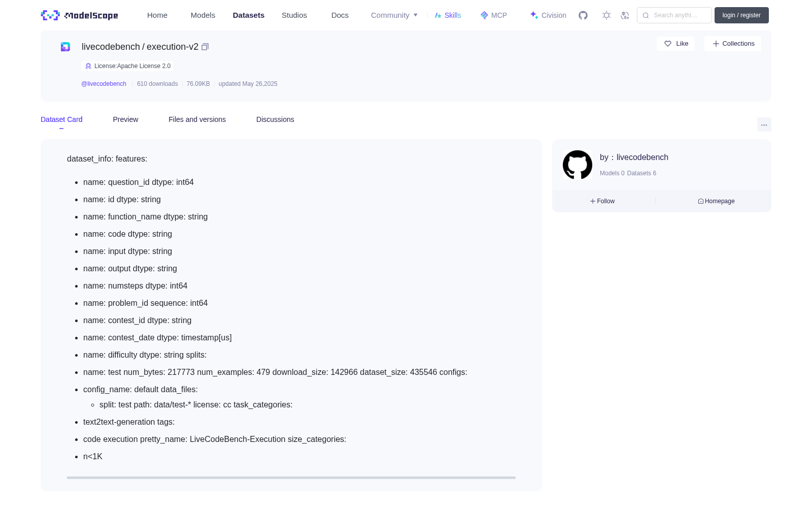
Task: Click 'text2text-generation tags:' row
Action: point(129,422)
